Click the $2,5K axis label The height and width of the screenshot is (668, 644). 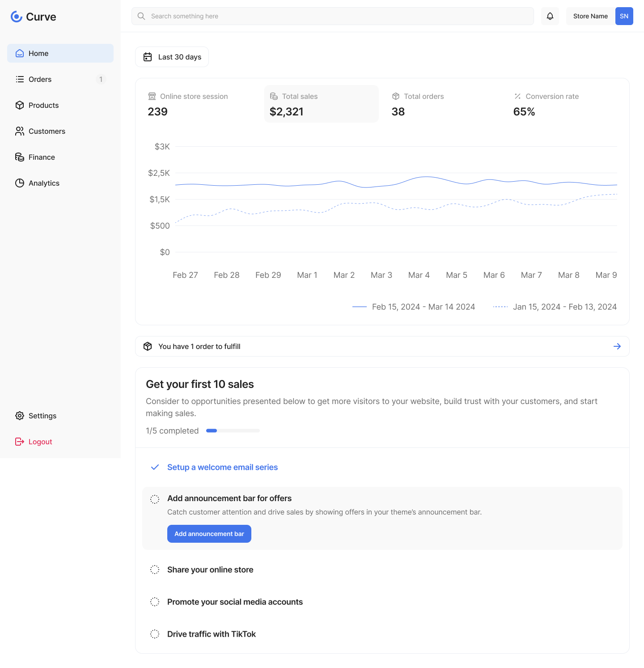point(159,173)
